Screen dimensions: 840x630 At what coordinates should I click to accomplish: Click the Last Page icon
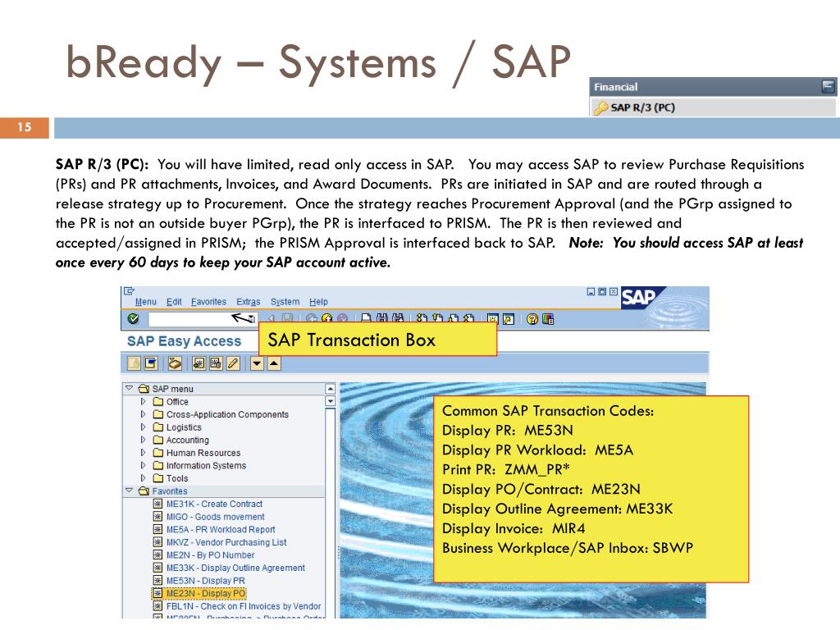(x=468, y=319)
